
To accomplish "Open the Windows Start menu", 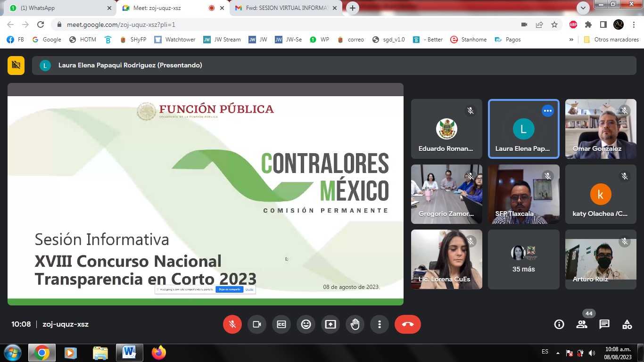I will point(13,353).
